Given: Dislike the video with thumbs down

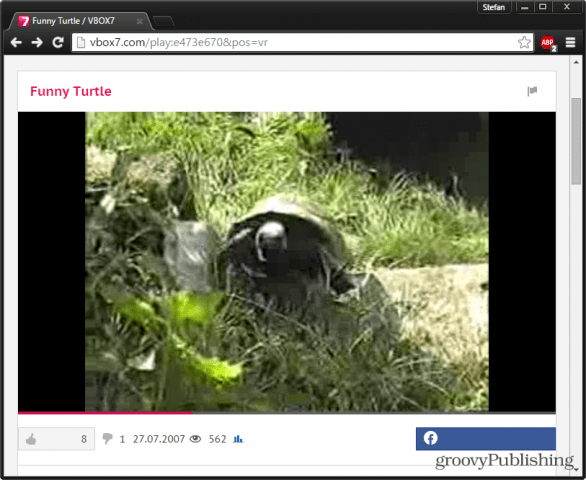Looking at the screenshot, I should (x=108, y=439).
